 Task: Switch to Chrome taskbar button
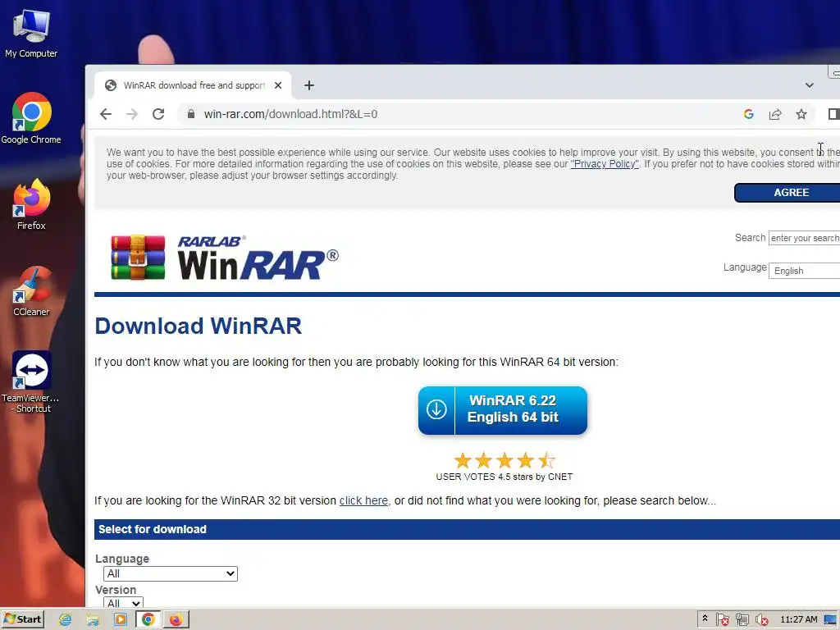click(148, 620)
